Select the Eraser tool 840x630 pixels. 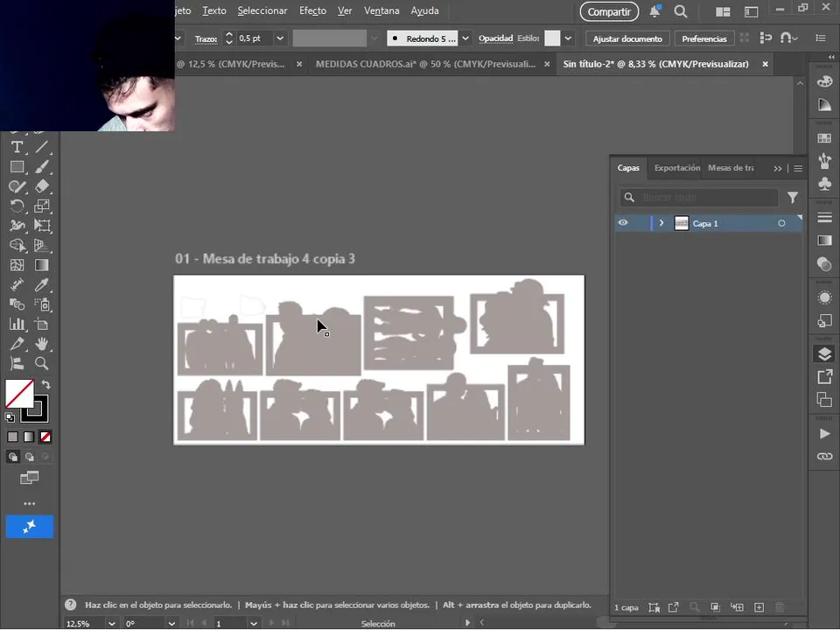tap(42, 186)
